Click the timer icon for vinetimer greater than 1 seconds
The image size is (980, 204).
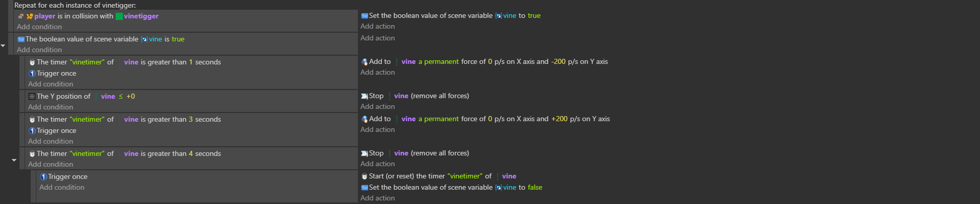click(x=32, y=62)
